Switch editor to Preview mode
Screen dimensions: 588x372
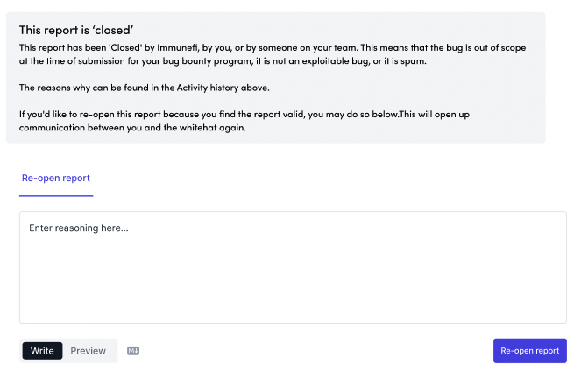(89, 351)
